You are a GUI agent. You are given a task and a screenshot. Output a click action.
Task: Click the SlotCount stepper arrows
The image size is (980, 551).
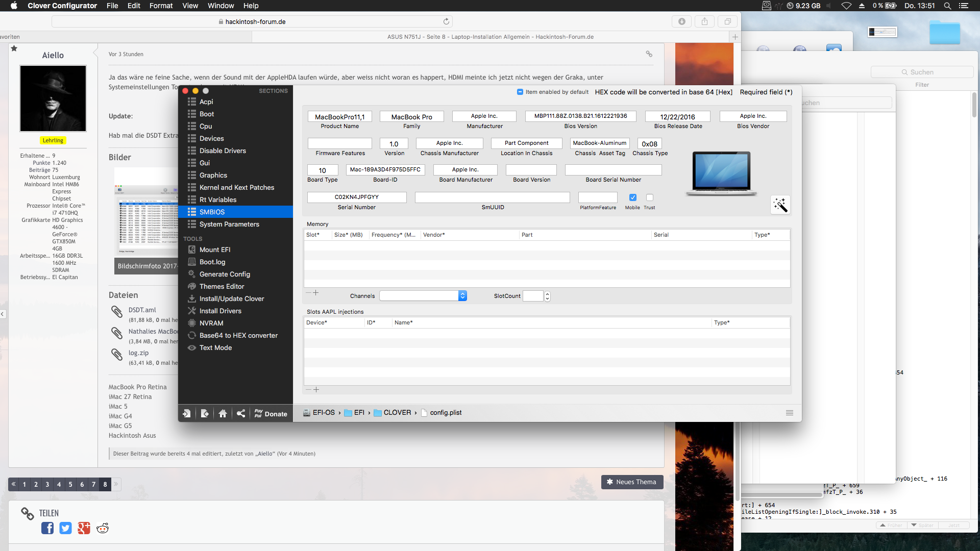pyautogui.click(x=547, y=296)
